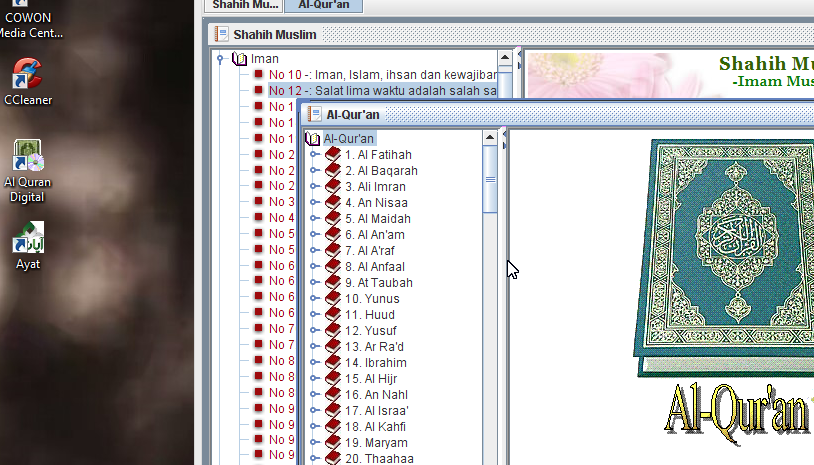Select the Iman chapter label
Screen dimensions: 814x465
pos(265,59)
